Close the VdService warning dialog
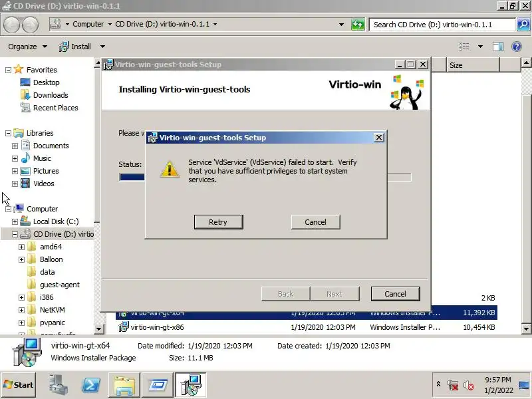 coord(378,138)
